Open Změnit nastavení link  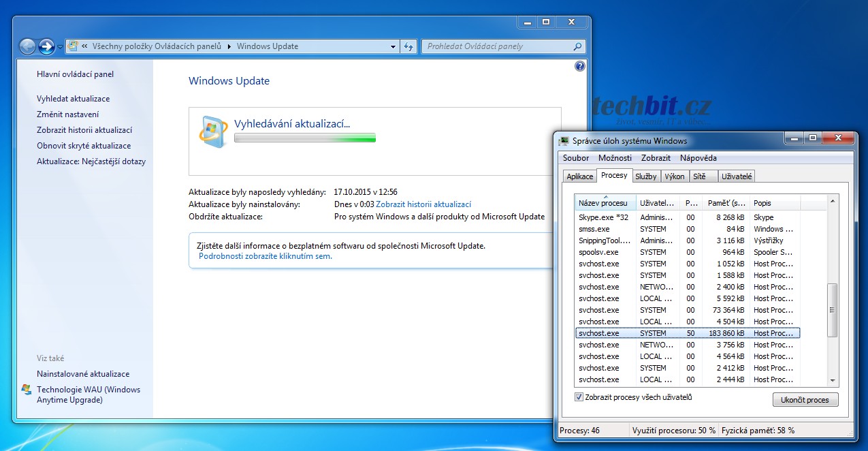click(67, 114)
